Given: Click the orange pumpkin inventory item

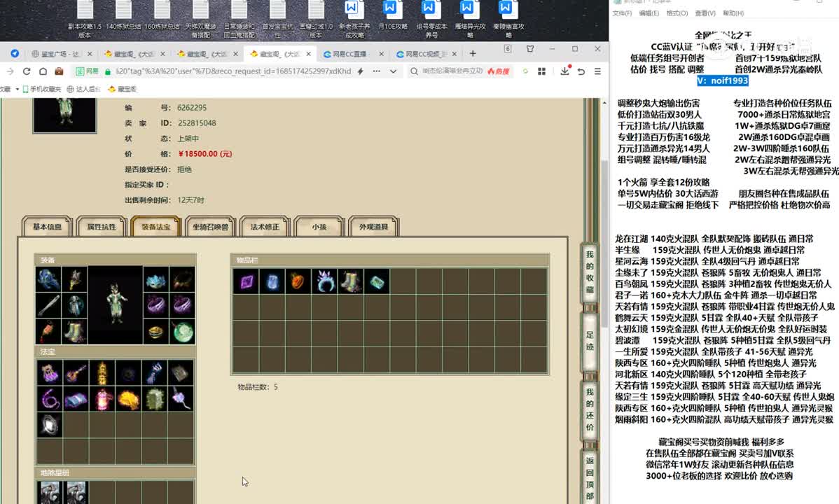Looking at the screenshot, I should (298, 281).
